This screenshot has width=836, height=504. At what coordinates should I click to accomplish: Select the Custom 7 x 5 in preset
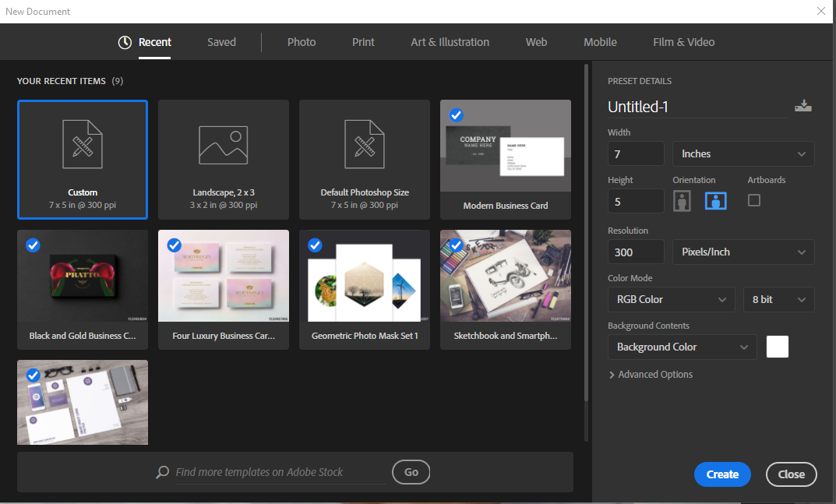click(x=83, y=160)
